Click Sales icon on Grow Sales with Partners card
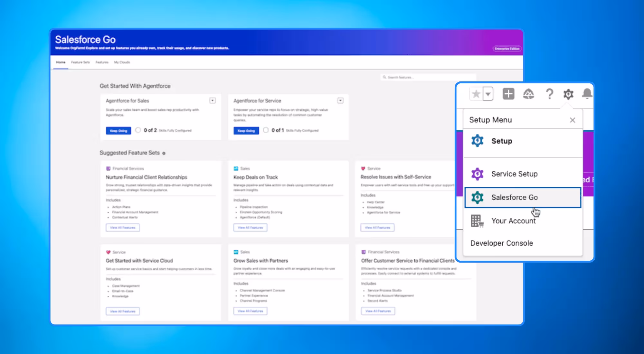Screen dimensions: 644x354 coord(236,252)
